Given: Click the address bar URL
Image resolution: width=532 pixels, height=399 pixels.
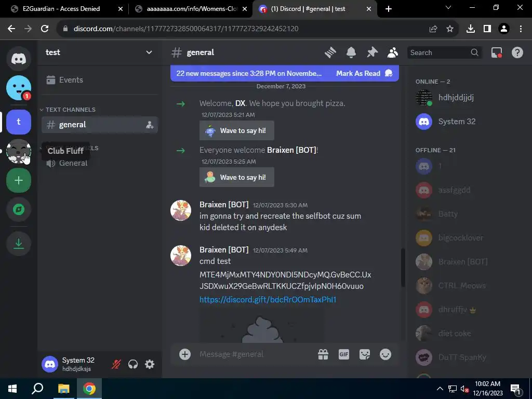Looking at the screenshot, I should [x=186, y=29].
